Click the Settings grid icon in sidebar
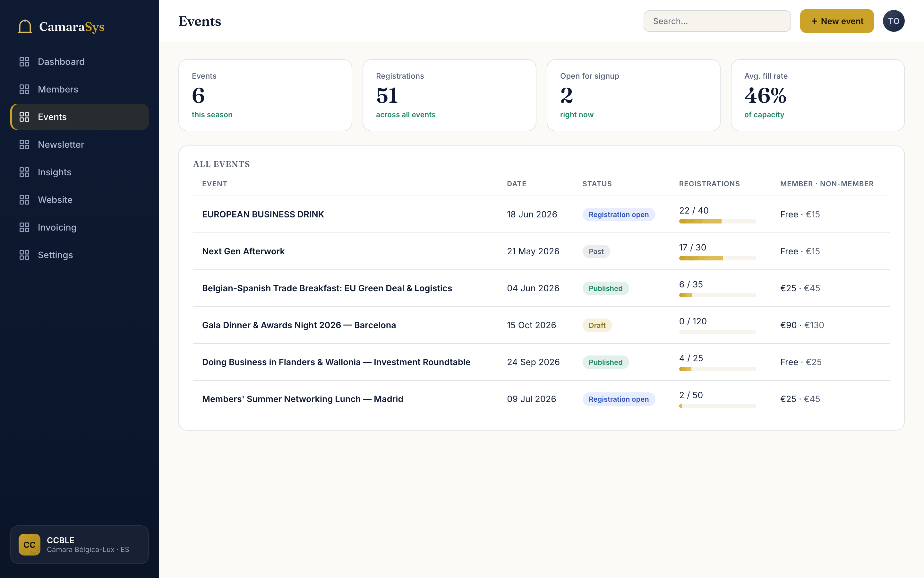The height and width of the screenshot is (578, 924). pos(24,255)
